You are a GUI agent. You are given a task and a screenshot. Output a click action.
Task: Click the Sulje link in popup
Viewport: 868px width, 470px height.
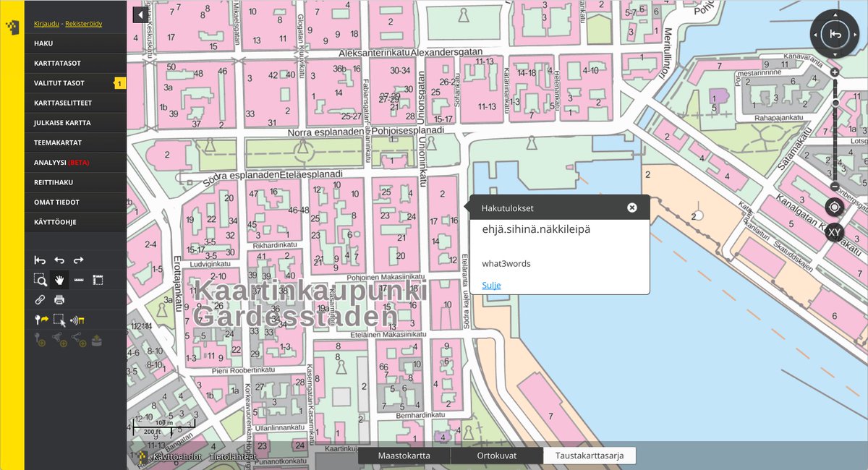491,285
